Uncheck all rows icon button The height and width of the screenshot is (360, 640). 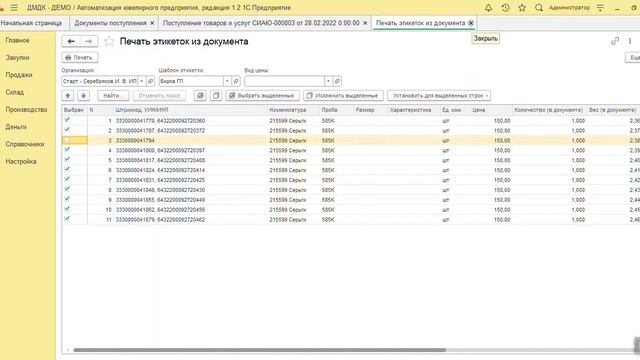tap(216, 96)
